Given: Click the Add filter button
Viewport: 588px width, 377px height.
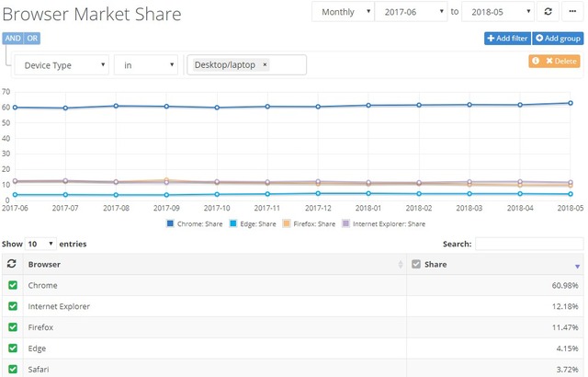Looking at the screenshot, I should tap(506, 38).
